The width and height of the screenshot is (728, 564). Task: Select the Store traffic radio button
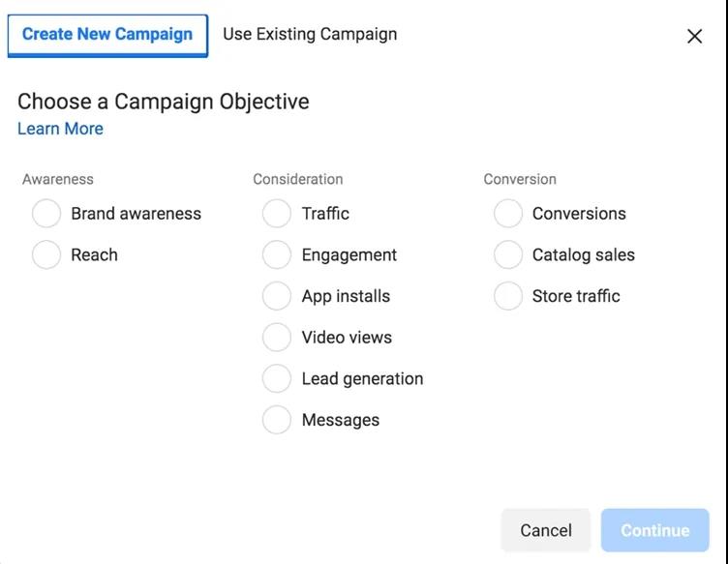(508, 296)
